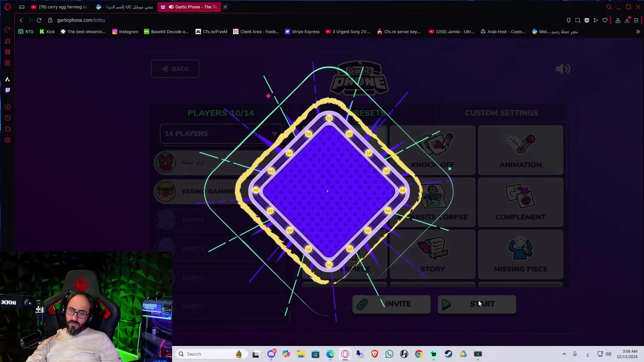The height and width of the screenshot is (362, 644).
Task: Click the Task View taskbar icon
Action: (256, 354)
